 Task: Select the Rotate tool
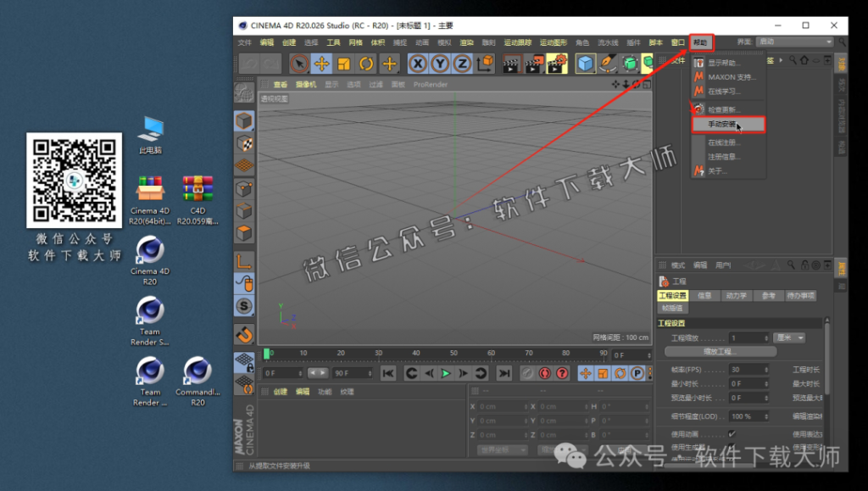pyautogui.click(x=364, y=63)
